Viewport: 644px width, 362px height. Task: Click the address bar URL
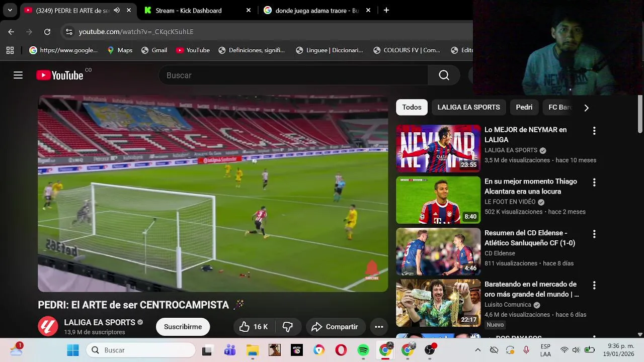(x=136, y=32)
